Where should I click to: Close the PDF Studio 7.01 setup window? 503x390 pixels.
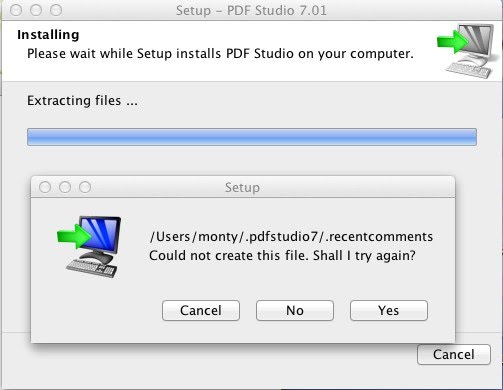pyautogui.click(x=16, y=10)
